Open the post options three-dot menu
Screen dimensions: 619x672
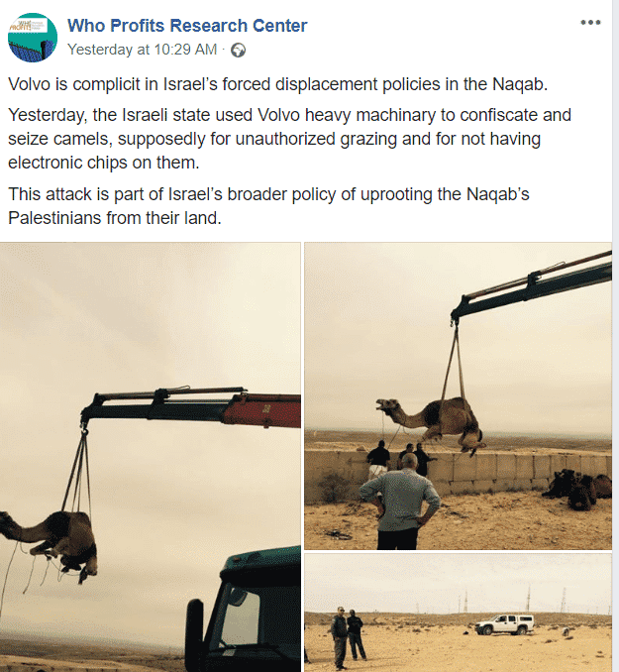coord(590,22)
